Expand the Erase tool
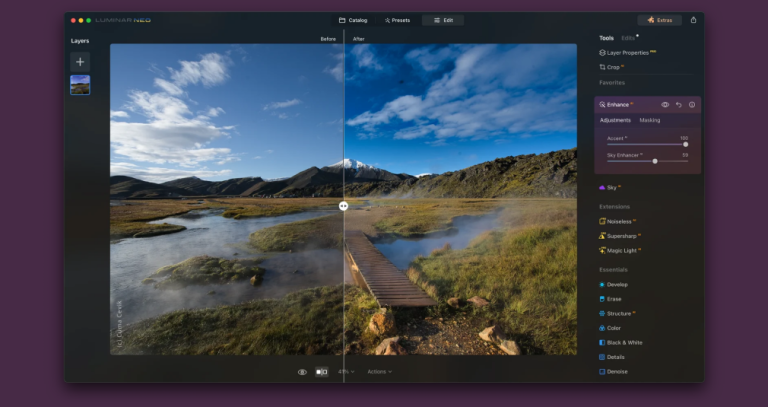The width and height of the screenshot is (768, 407). 610,299
